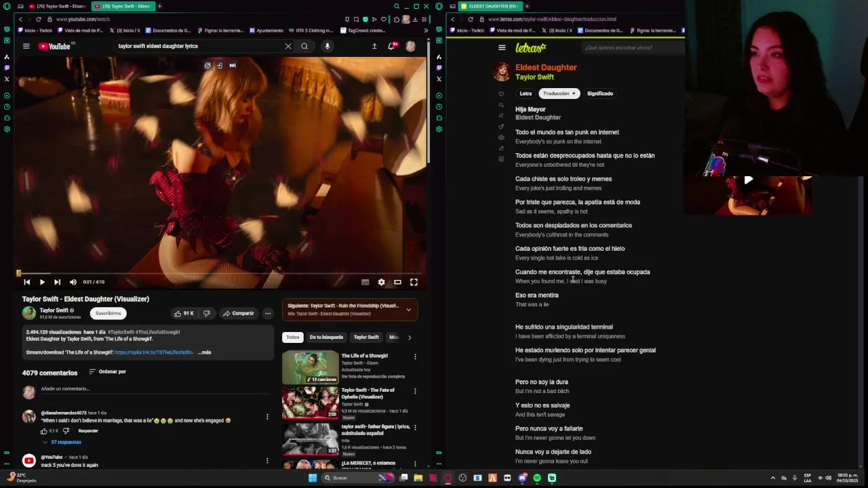Open a new tab in YouTube browser window
868x488 pixels.
[160, 6]
